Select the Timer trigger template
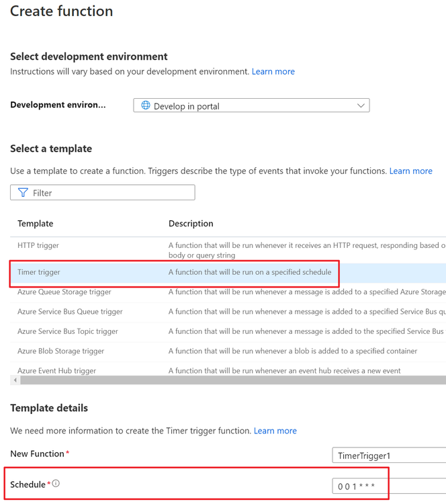This screenshot has width=446, height=504. coord(39,272)
